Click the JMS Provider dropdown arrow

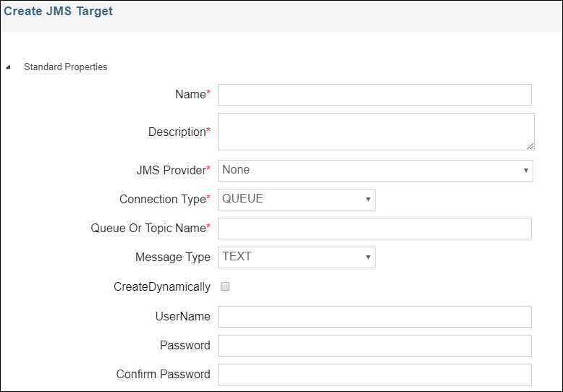click(525, 171)
